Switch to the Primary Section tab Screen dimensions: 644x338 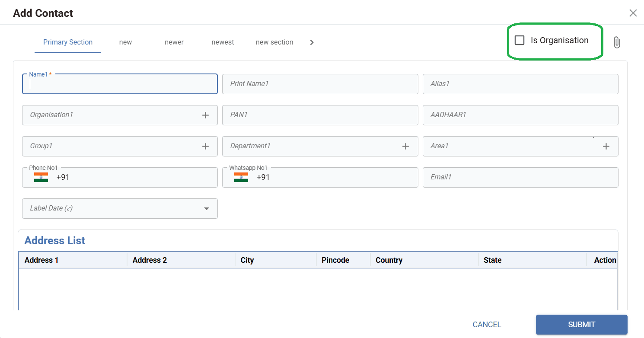click(x=68, y=42)
